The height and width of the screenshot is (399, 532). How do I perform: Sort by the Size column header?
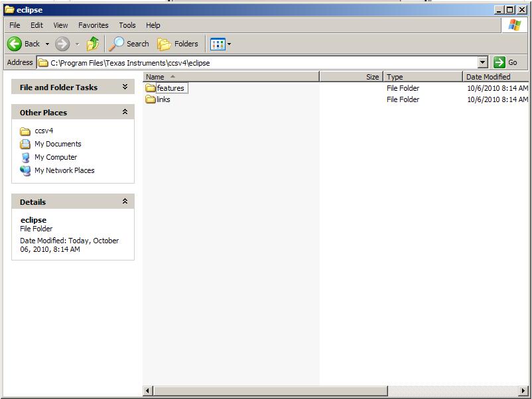(x=351, y=77)
